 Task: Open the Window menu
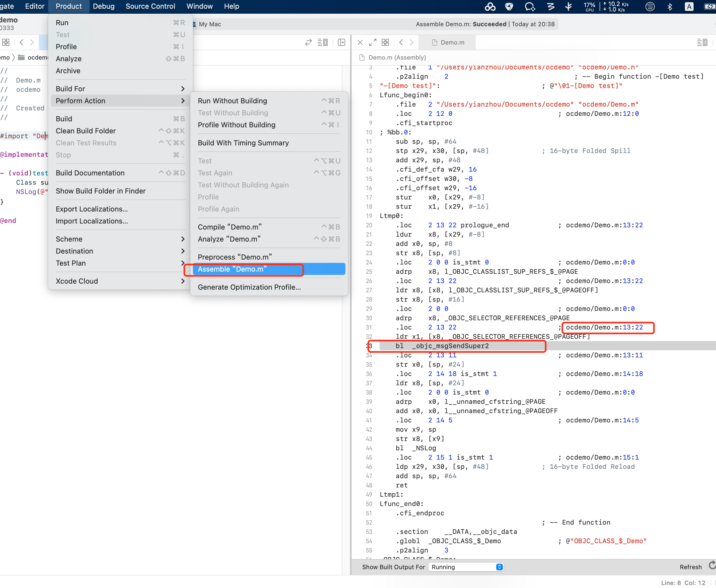(x=199, y=7)
